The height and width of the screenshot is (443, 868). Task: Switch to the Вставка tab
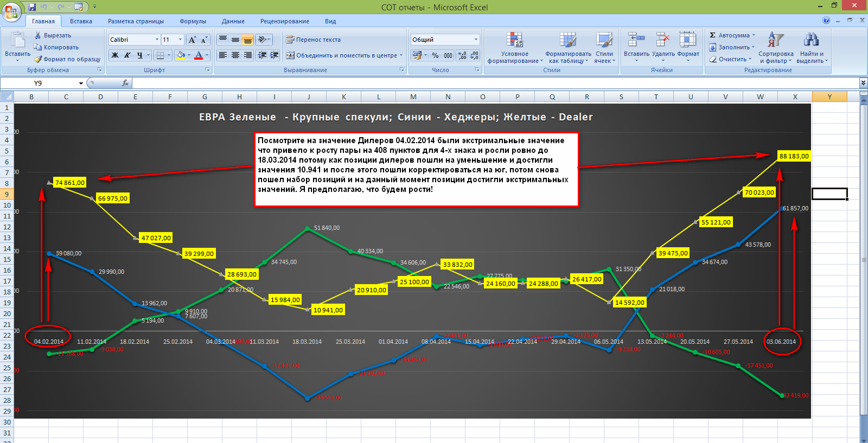[81, 21]
